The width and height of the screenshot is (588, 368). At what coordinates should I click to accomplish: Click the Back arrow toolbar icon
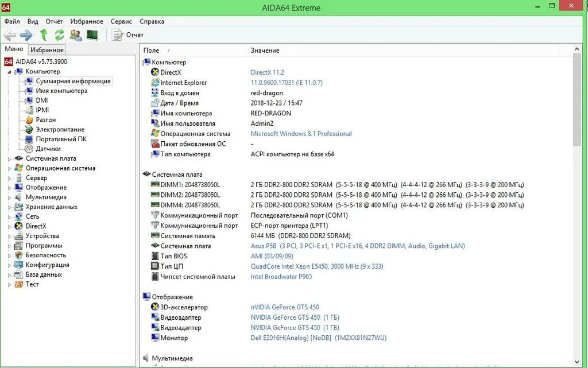(x=10, y=35)
